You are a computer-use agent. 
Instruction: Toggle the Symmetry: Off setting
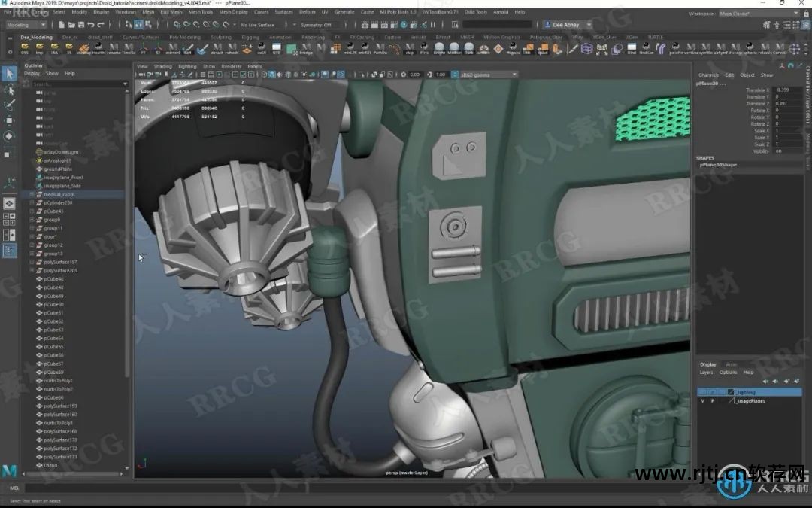[x=317, y=25]
